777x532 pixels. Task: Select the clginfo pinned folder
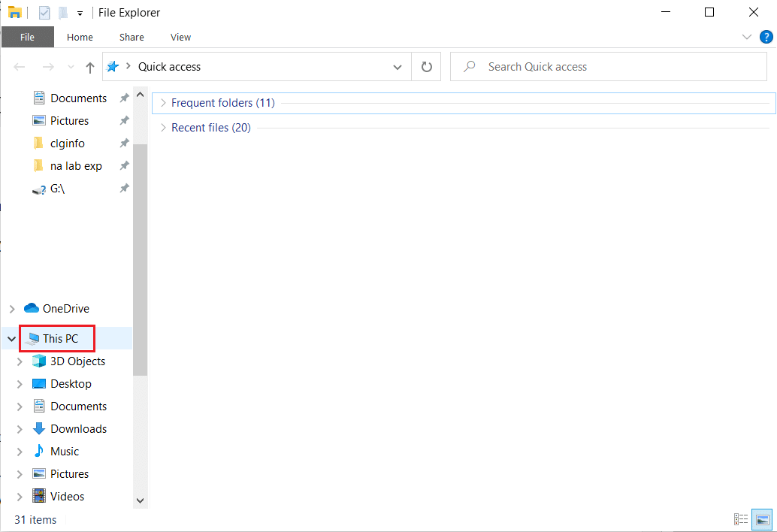tap(67, 144)
